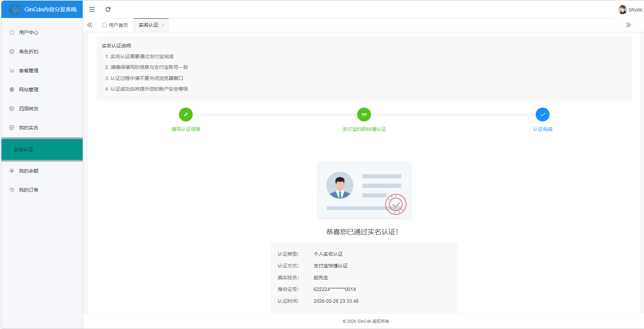644x329 pixels.
Task: Open 角色折扣 settings gear icon
Action: (12, 51)
